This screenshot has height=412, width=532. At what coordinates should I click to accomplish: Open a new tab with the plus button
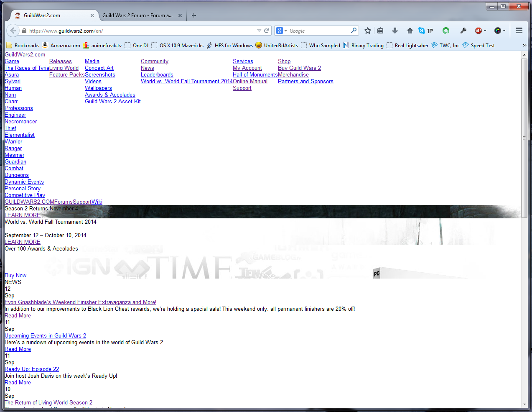[x=194, y=15]
